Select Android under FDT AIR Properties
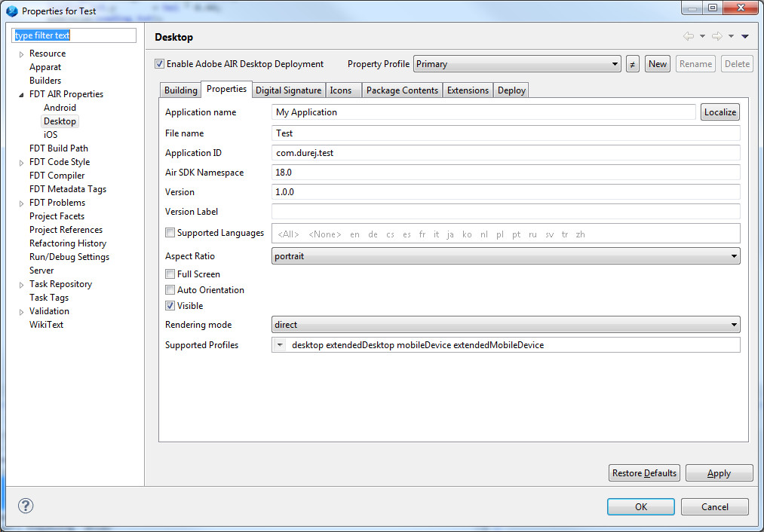764x532 pixels. click(x=60, y=108)
